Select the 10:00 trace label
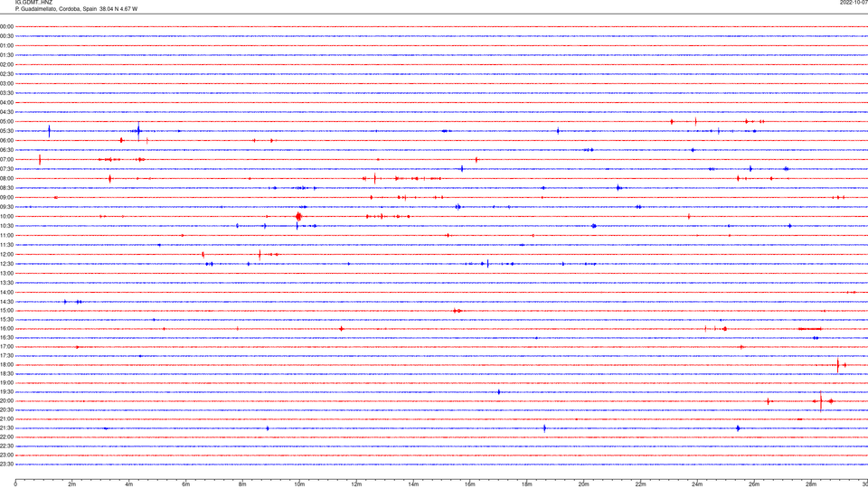The image size is (868, 488). [6, 216]
